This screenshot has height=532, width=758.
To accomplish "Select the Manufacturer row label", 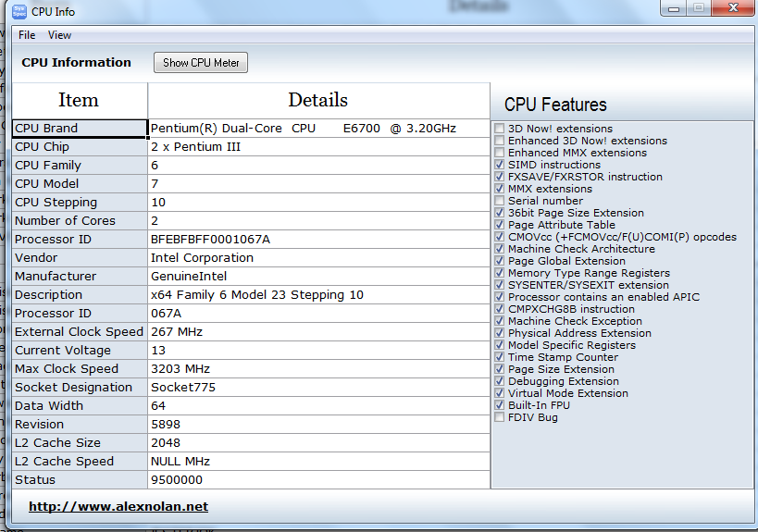I will [80, 277].
